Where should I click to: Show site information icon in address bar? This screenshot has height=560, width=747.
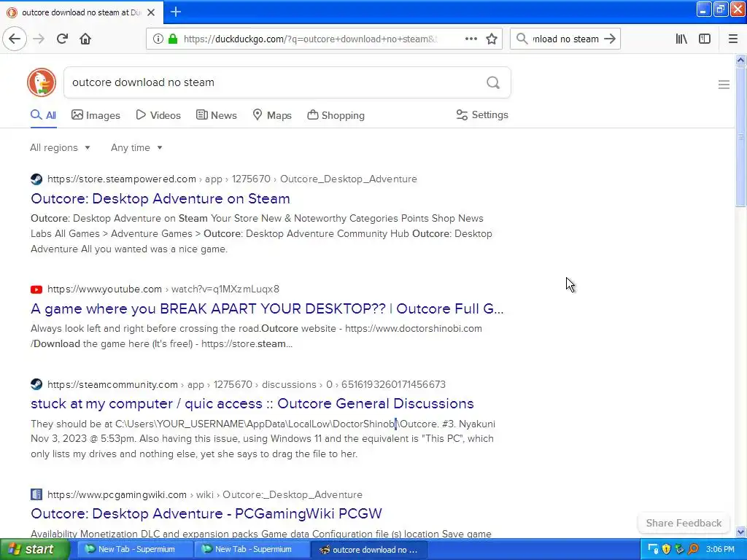click(158, 39)
